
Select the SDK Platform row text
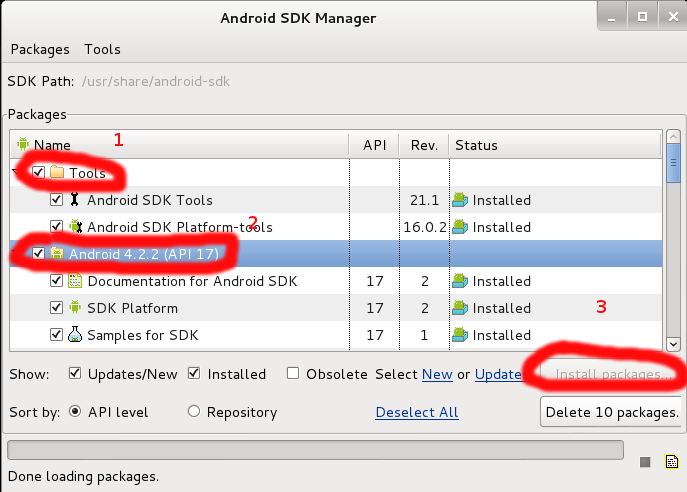[x=132, y=308]
